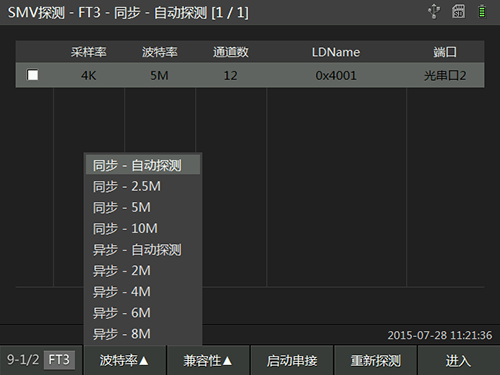The height and width of the screenshot is (375, 500).
Task: Pick 同步 - 10M from the list
Action: 143,228
